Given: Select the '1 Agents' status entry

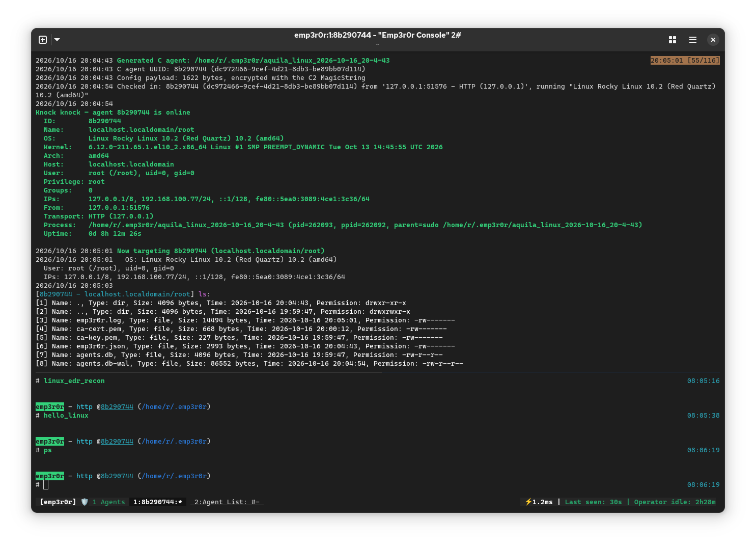Looking at the screenshot, I should point(109,502).
